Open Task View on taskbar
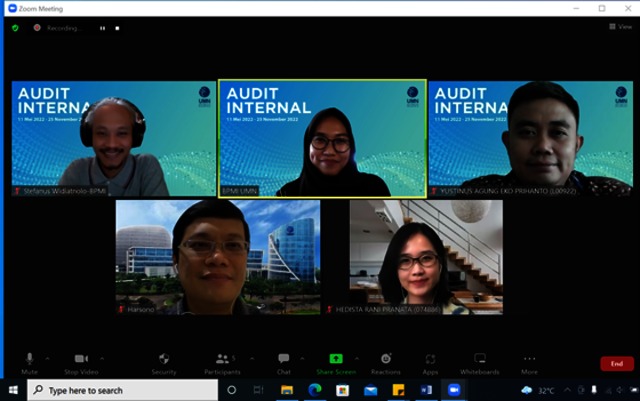The width and height of the screenshot is (640, 401). (x=258, y=390)
